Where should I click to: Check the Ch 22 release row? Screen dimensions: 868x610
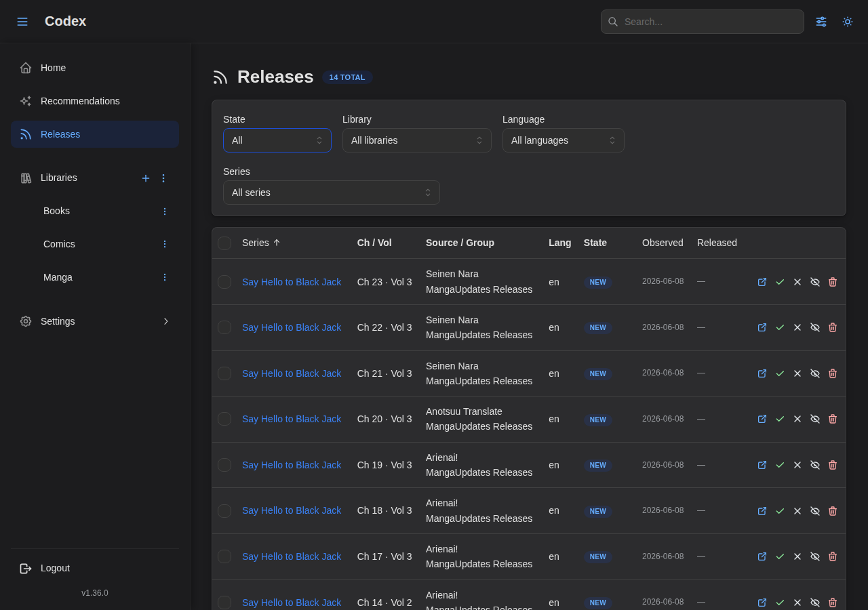point(224,327)
